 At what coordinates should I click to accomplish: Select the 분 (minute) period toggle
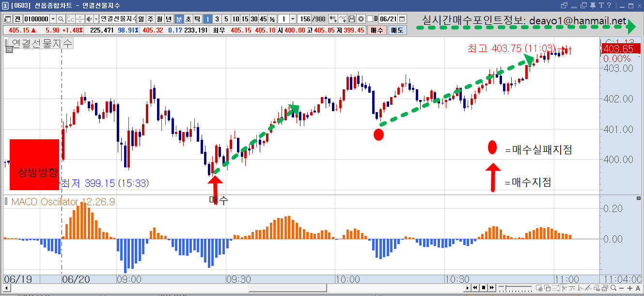click(179, 19)
